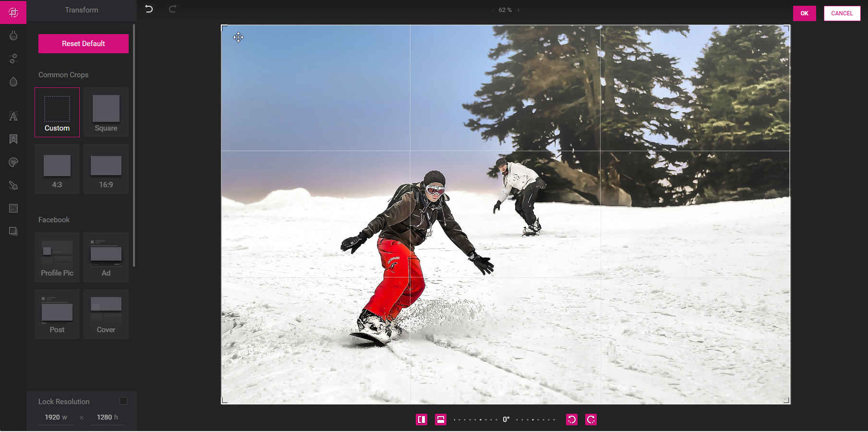Select the Draw brush tool icon

(13, 185)
